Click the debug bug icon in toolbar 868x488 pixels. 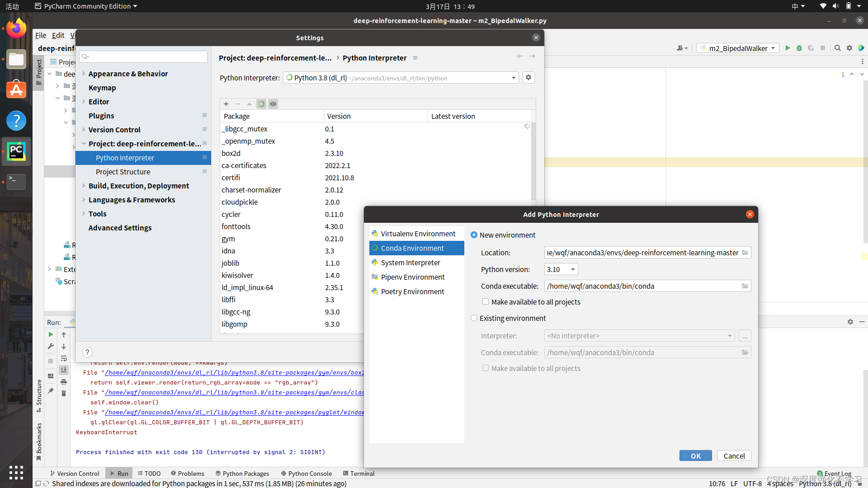[799, 48]
